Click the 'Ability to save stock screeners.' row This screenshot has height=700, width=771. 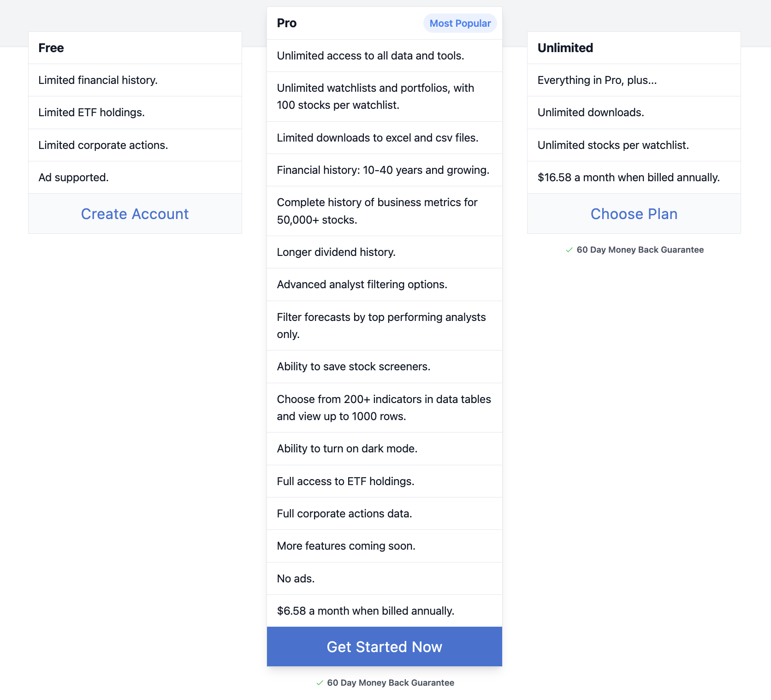[353, 367]
